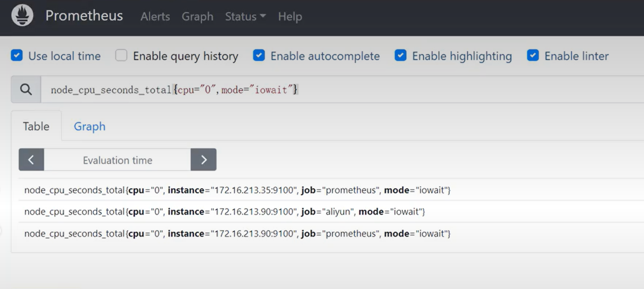Switch to the Graph results tab
This screenshot has height=289, width=644.
[90, 126]
